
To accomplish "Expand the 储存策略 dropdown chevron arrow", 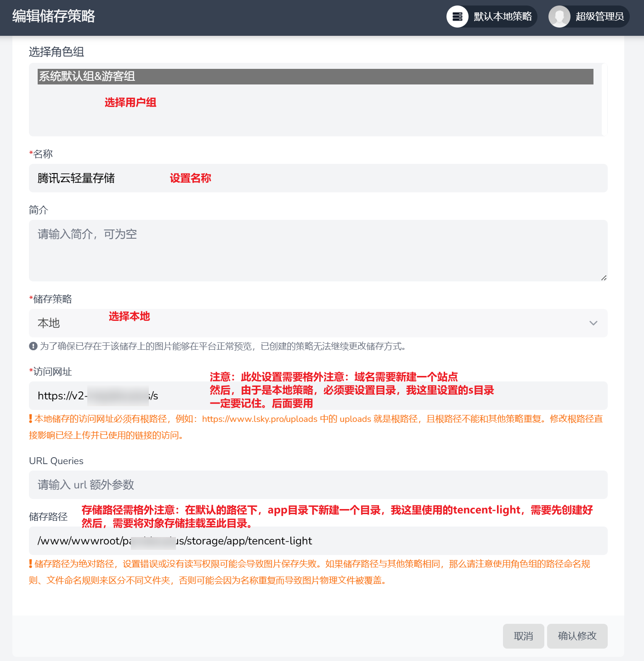I will pos(593,323).
